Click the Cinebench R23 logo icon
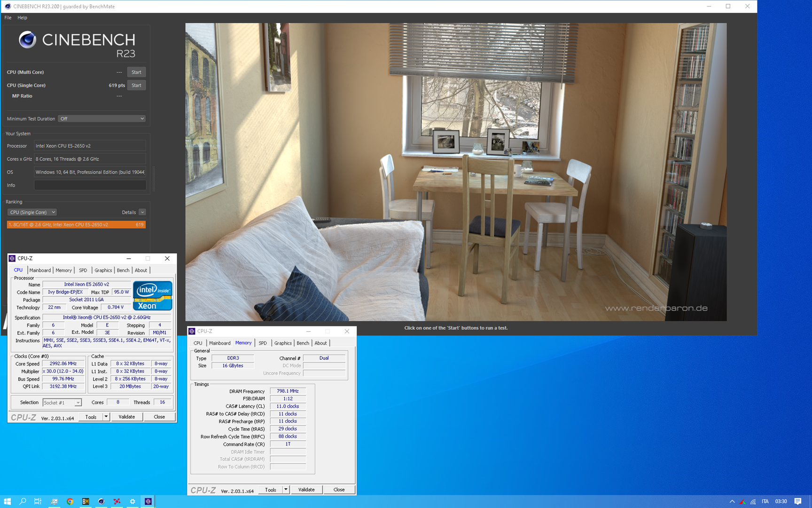The image size is (812, 508). [27, 40]
